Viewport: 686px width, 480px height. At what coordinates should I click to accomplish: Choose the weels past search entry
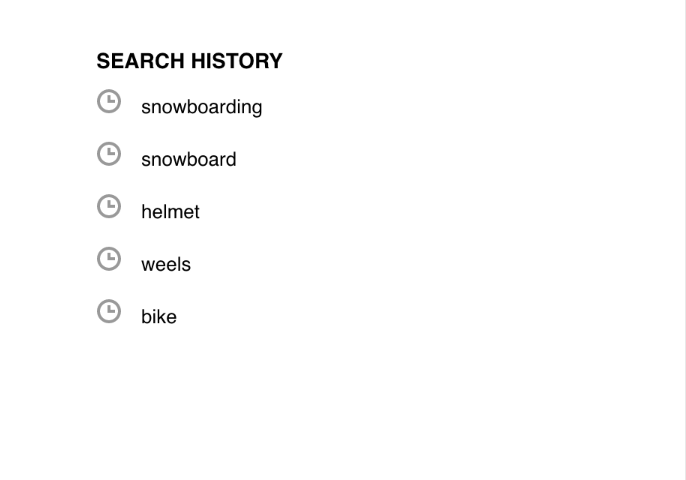click(x=165, y=265)
